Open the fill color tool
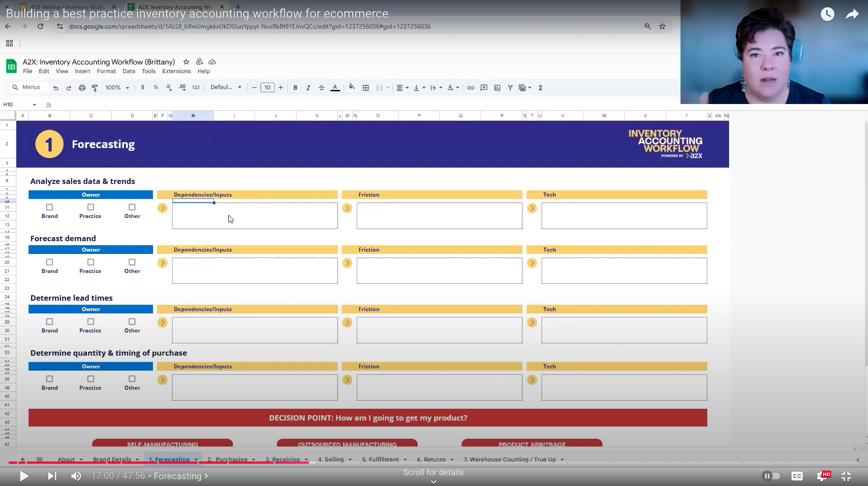 coord(352,87)
